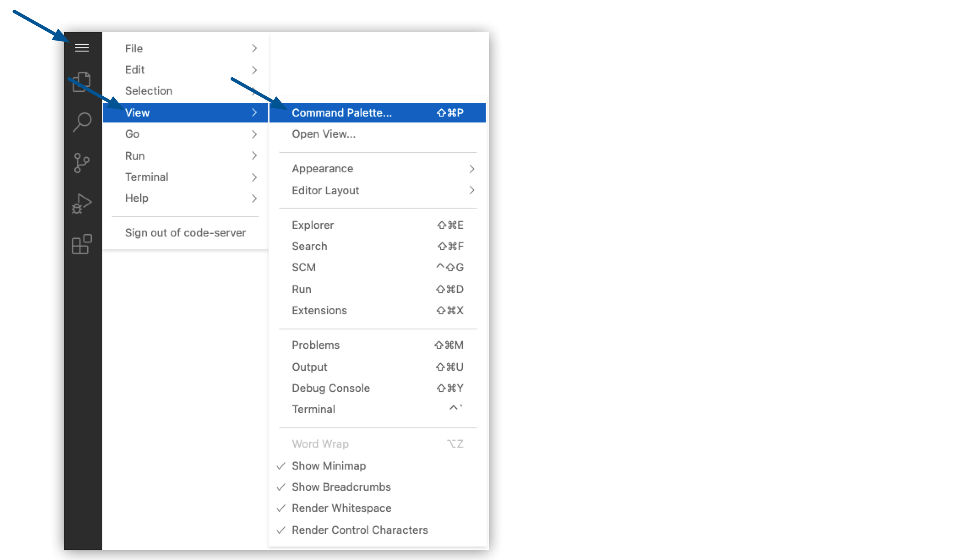The height and width of the screenshot is (560, 969).
Task: Open the hamburger menu icon
Action: click(x=83, y=47)
